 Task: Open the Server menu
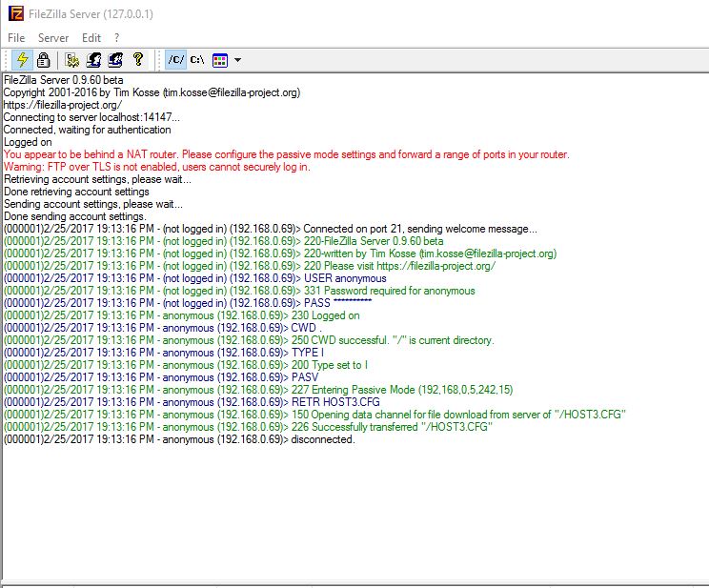point(53,38)
